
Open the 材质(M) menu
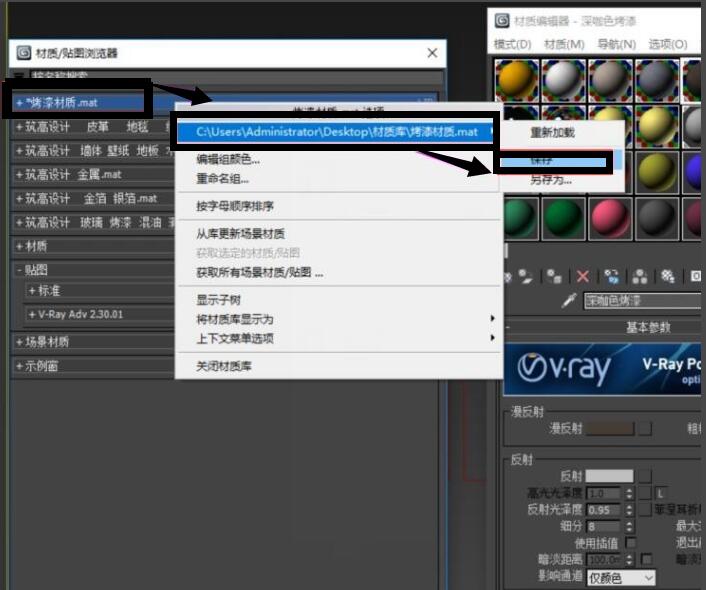pos(563,44)
